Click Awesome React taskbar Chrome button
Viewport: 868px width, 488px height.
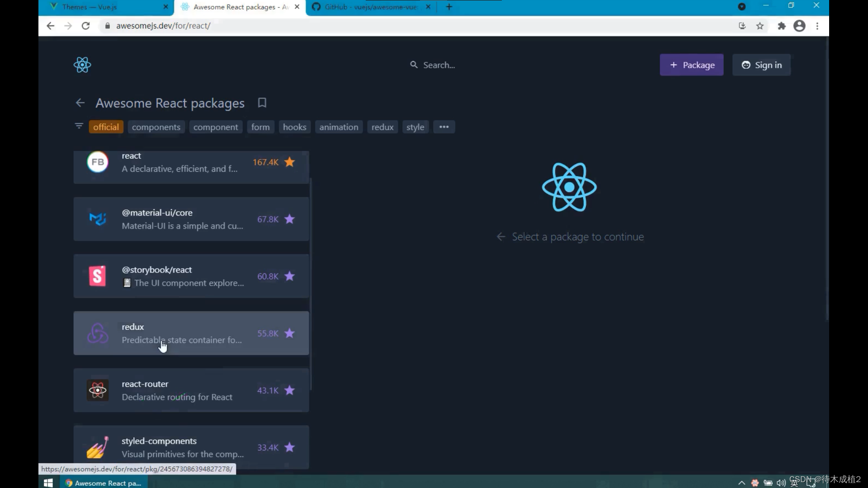[104, 483]
